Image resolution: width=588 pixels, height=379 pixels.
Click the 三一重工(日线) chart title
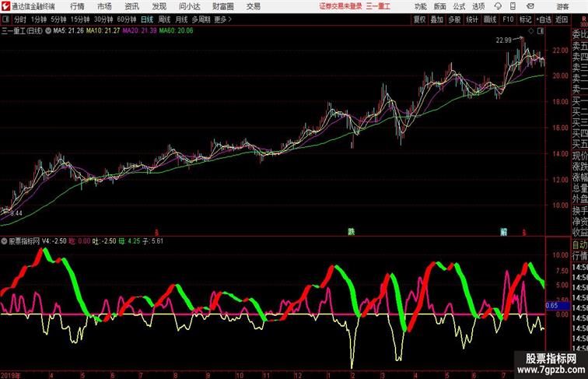click(22, 31)
